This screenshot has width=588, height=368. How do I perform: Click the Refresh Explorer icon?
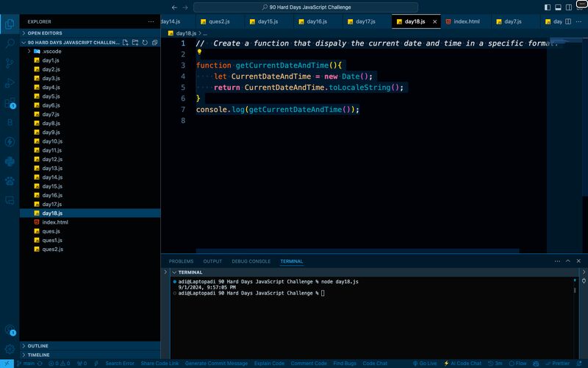[145, 43]
